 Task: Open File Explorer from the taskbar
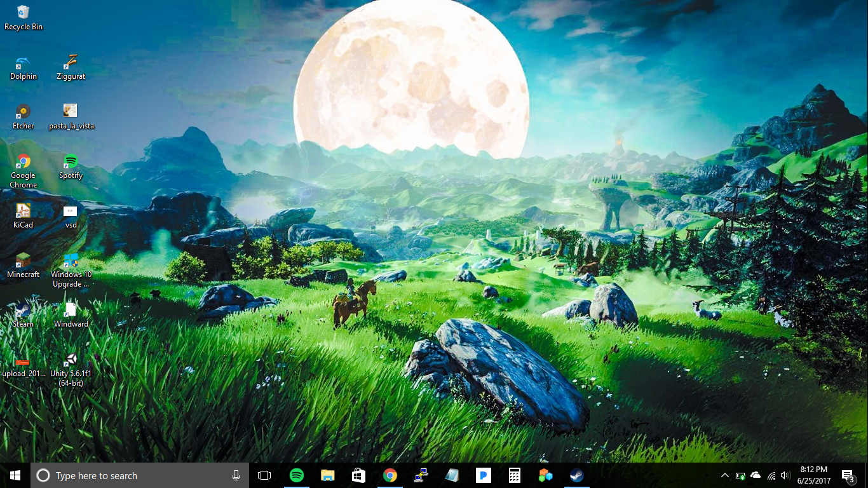327,475
